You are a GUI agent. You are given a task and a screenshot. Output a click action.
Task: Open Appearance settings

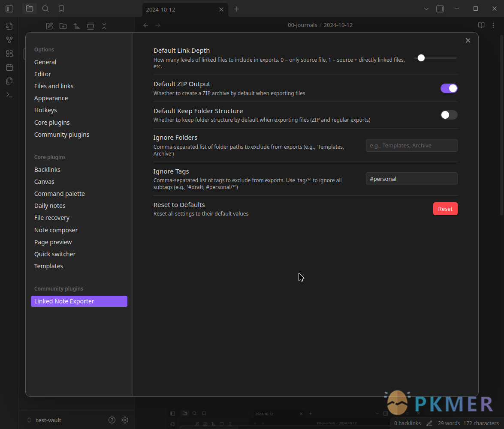pos(51,98)
